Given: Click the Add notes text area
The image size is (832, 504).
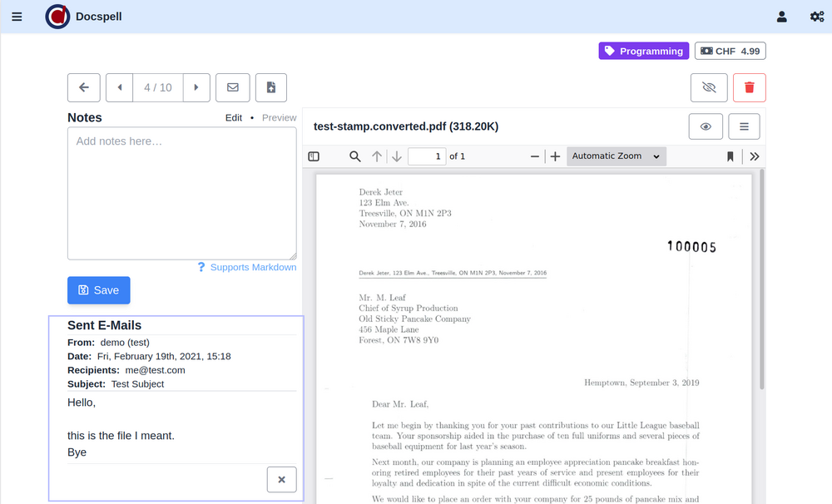Looking at the screenshot, I should [182, 193].
